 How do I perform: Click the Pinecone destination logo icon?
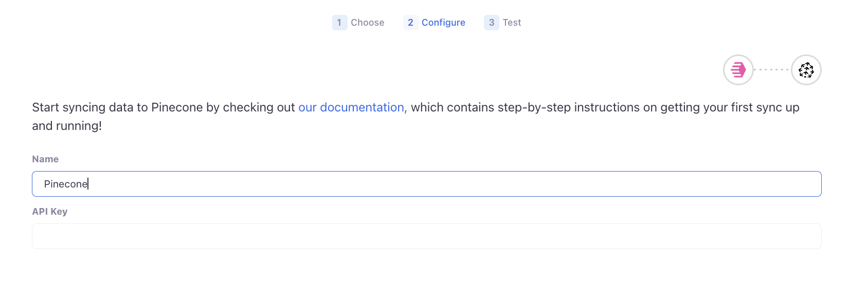coord(806,70)
